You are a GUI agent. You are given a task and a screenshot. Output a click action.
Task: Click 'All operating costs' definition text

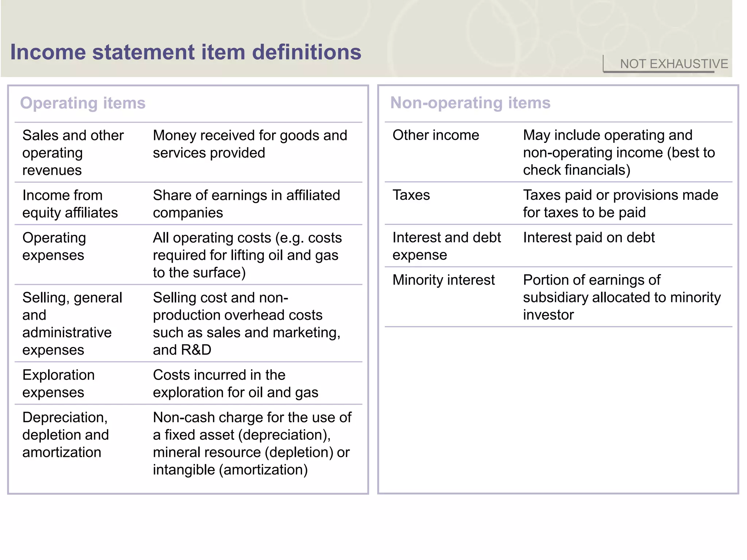[x=247, y=255]
